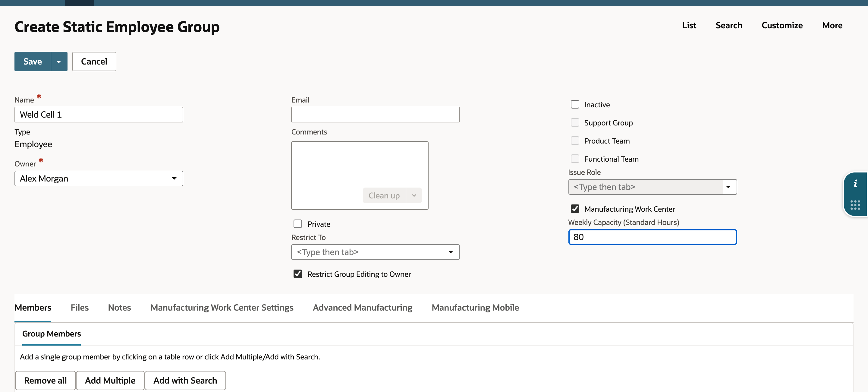Click Add with Search button
Screen dimensions: 868x392
pos(185,381)
